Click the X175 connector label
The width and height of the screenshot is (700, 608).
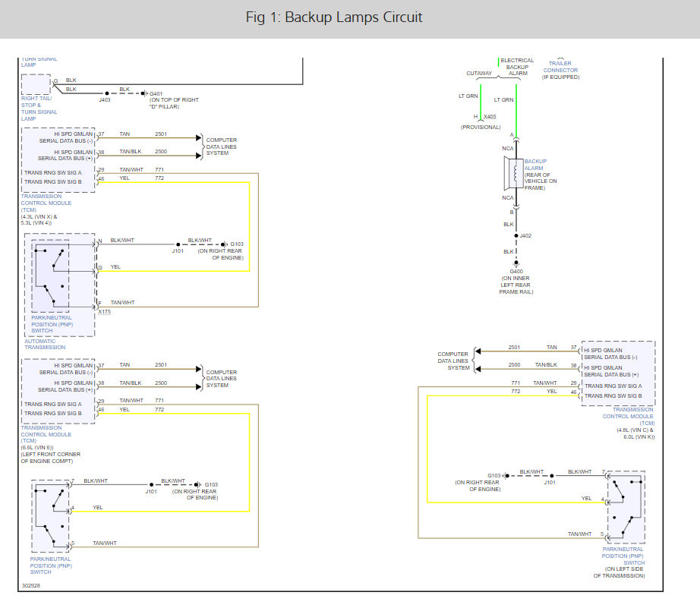pyautogui.click(x=104, y=311)
